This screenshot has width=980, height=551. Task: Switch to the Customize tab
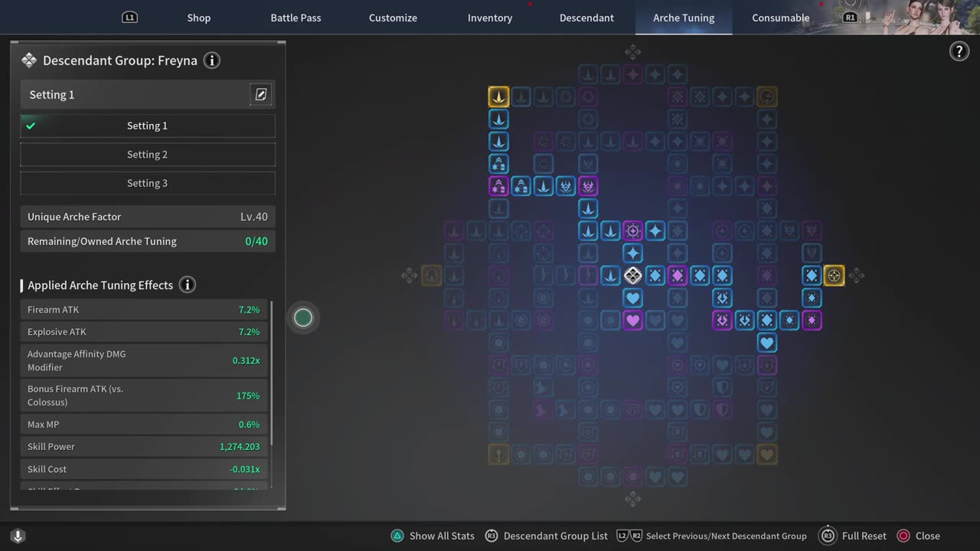[393, 18]
